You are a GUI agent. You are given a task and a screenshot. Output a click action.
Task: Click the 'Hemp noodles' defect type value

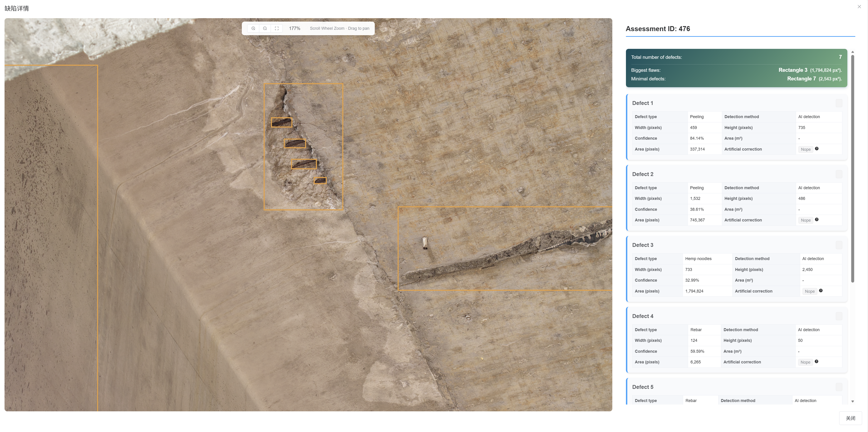(x=698, y=259)
